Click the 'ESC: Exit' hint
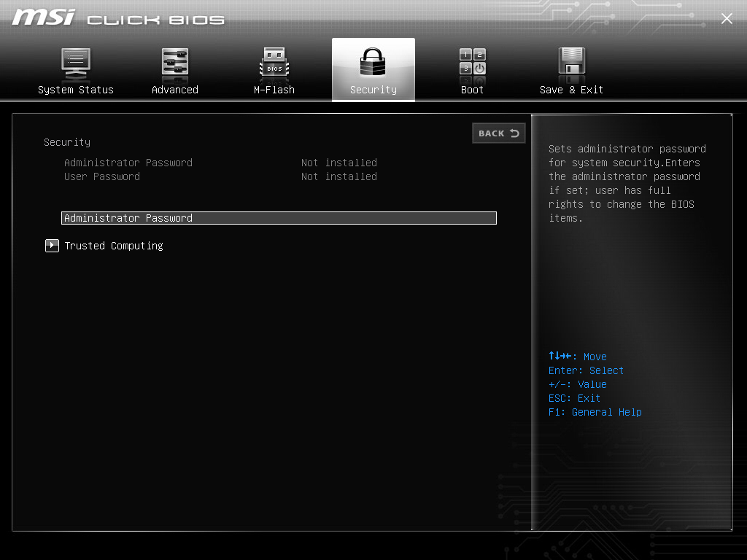This screenshot has width=747, height=560. [574, 398]
